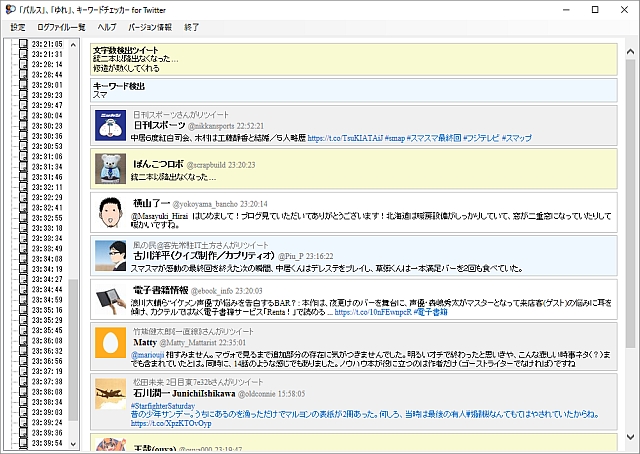Select log file icon for 23:32:41
640x454 pixels.
tap(23, 207)
